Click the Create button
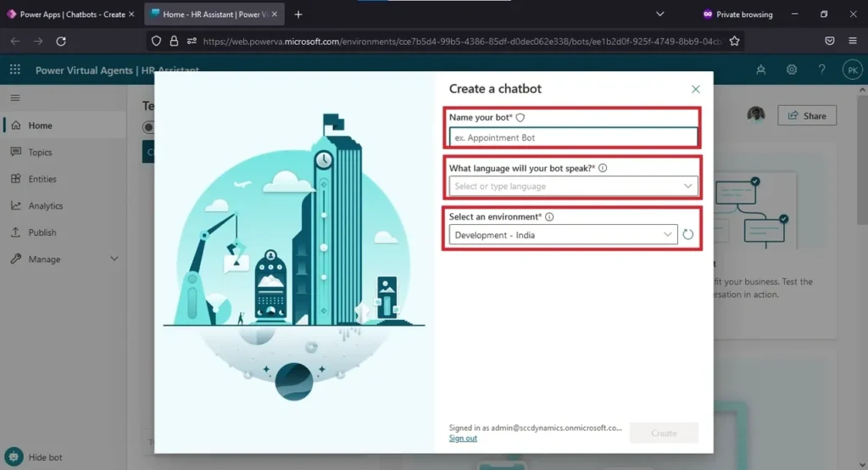Image resolution: width=868 pixels, height=470 pixels. tap(664, 433)
